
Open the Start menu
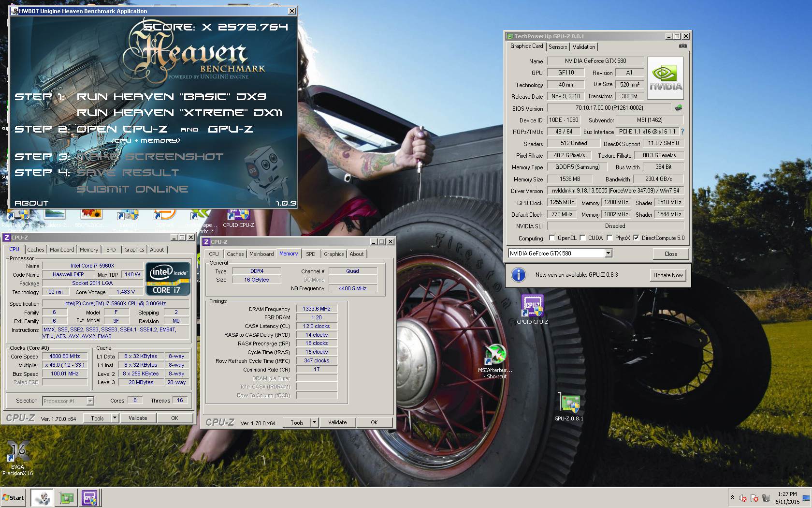coord(13,497)
